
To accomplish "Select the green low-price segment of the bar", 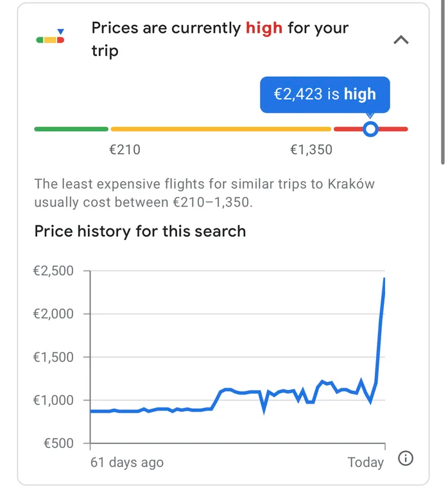I will tap(71, 129).
